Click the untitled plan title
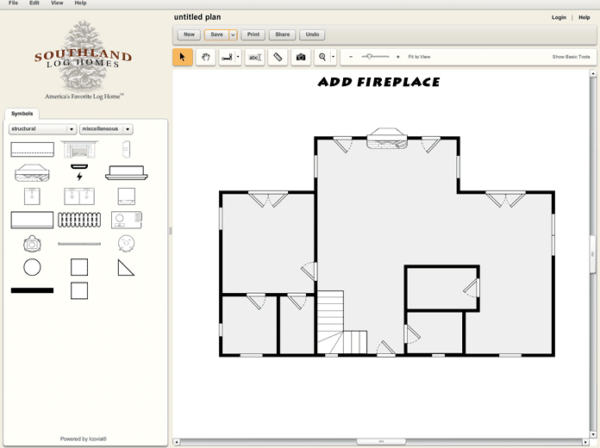The height and width of the screenshot is (448, 600). [x=197, y=17]
